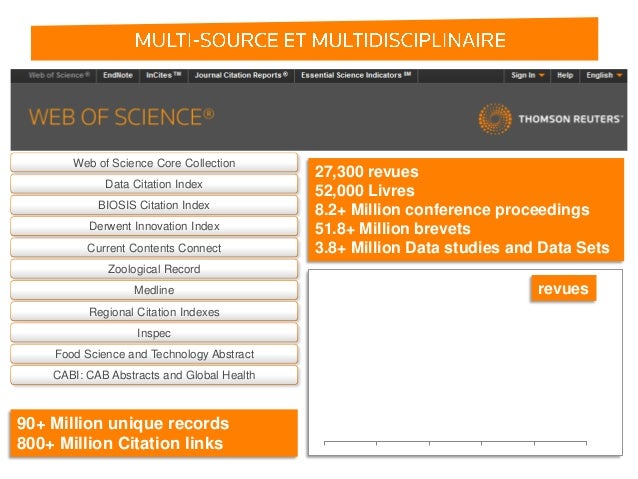This screenshot has height=479, width=638.
Task: Expand the Sign In dropdown
Action: (x=527, y=75)
